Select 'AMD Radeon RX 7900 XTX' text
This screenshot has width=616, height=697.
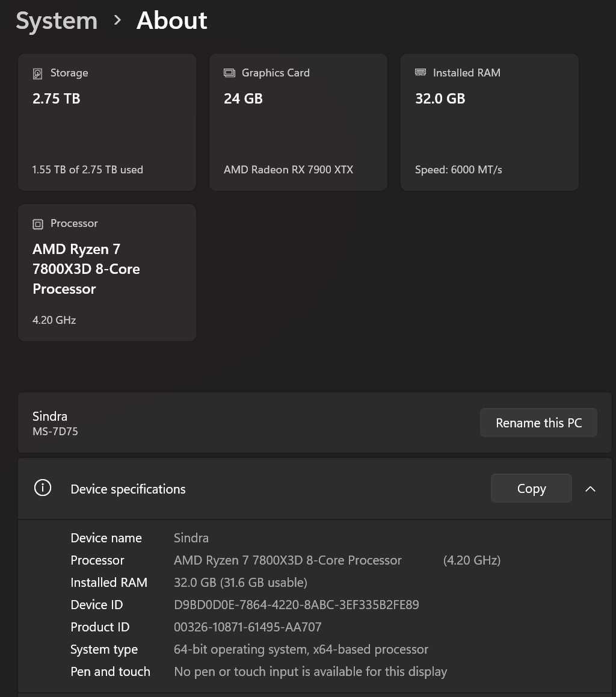[289, 170]
